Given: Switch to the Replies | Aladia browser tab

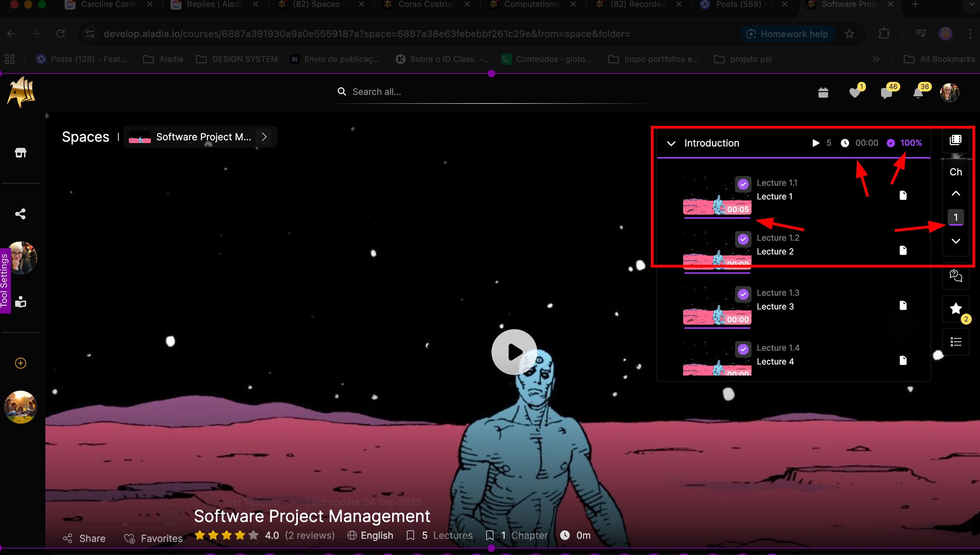Looking at the screenshot, I should (x=215, y=4).
